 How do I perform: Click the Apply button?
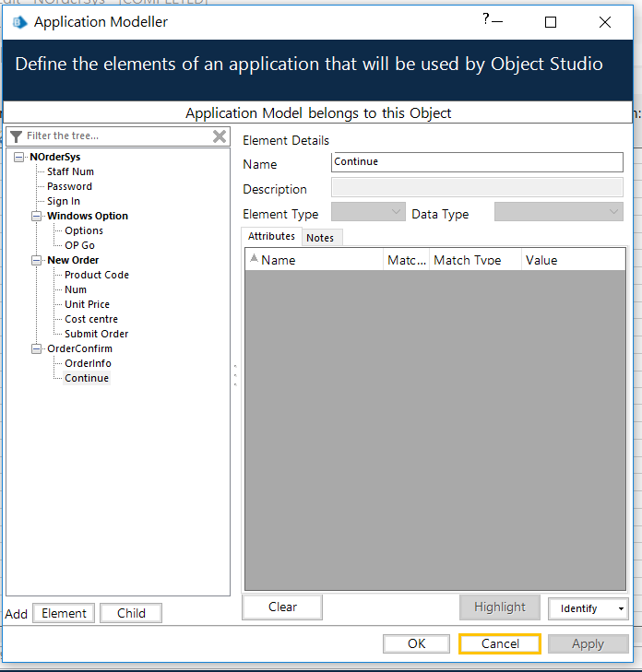coord(588,643)
